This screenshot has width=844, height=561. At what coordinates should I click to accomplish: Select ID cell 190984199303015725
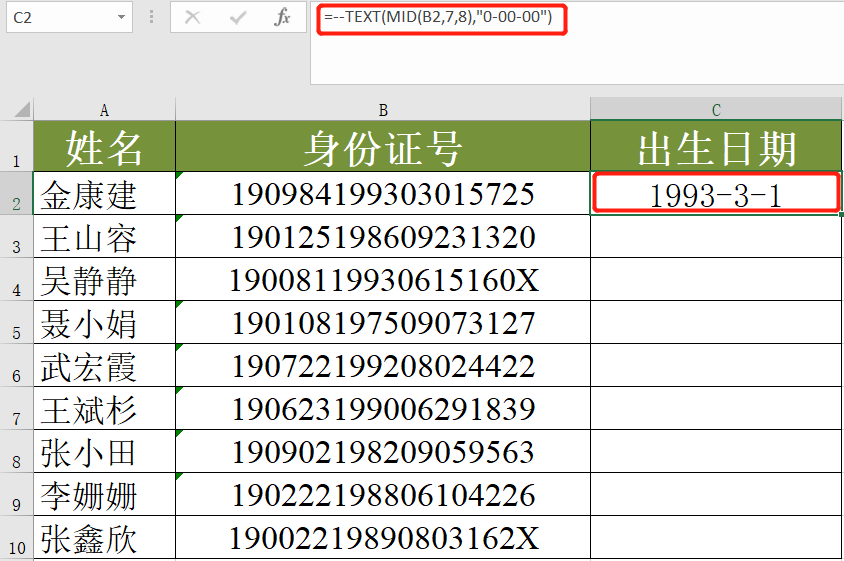pos(383,193)
